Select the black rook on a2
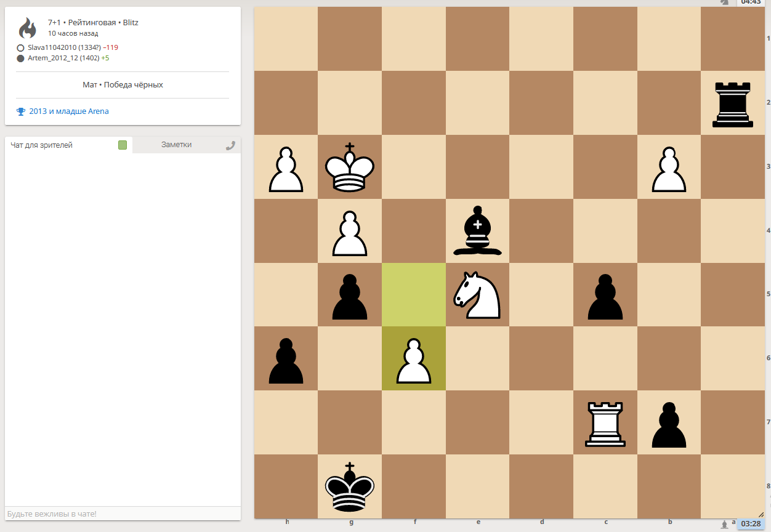 732,103
